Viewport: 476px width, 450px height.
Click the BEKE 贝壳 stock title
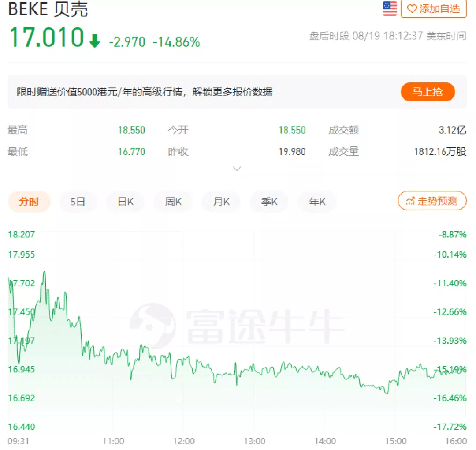(x=48, y=9)
